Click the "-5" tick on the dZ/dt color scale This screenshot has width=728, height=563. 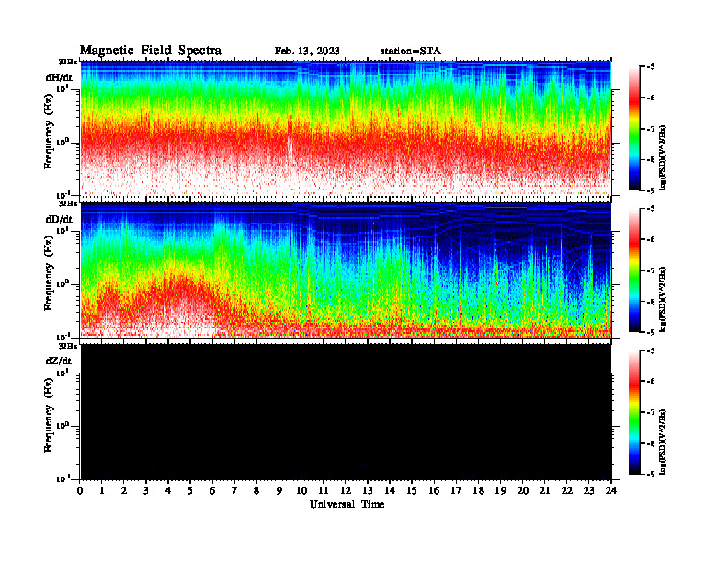(650, 350)
